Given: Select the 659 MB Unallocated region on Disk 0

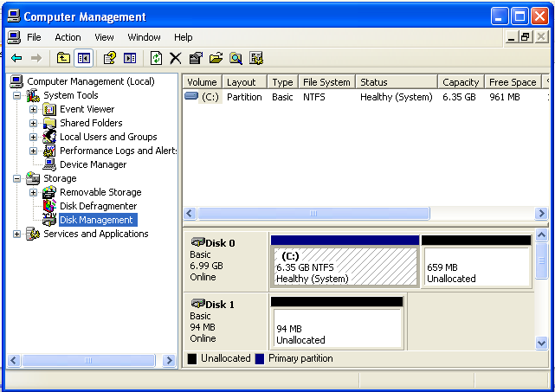Looking at the screenshot, I should 475,267.
